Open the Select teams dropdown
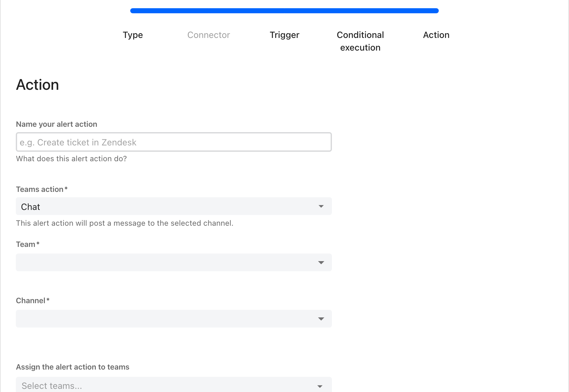The height and width of the screenshot is (392, 569). tap(174, 385)
